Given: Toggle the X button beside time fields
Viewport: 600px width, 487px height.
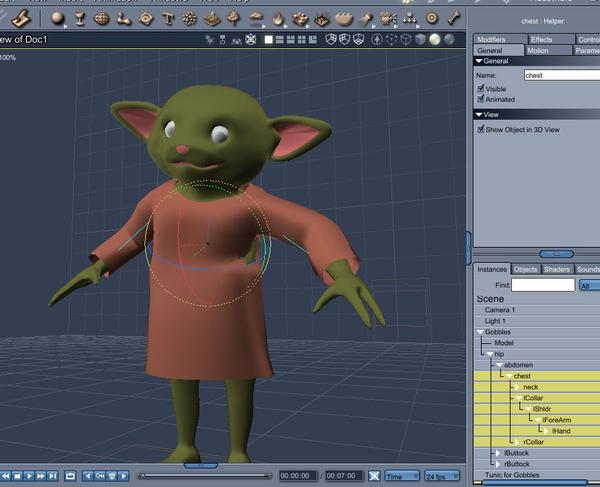Looking at the screenshot, I should click(x=374, y=476).
